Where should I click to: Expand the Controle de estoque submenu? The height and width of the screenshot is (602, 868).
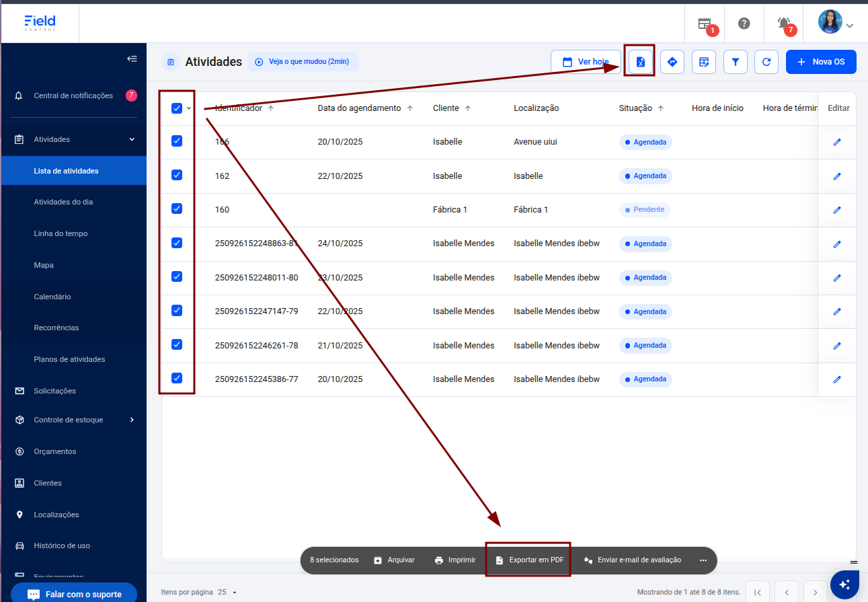click(132, 420)
